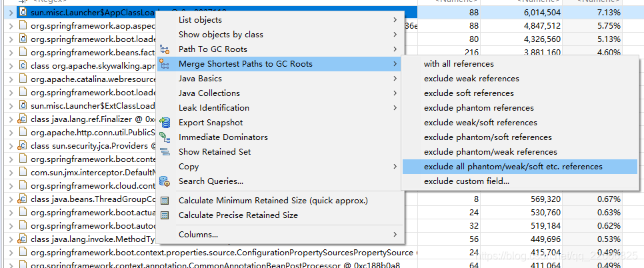Click the object icon of CommonAnnotationBeanPostProcessor row

pos(23,265)
